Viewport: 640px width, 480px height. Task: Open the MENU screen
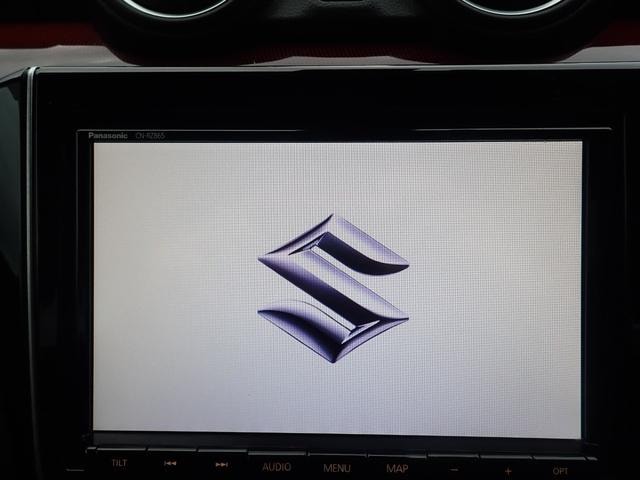[337, 468]
